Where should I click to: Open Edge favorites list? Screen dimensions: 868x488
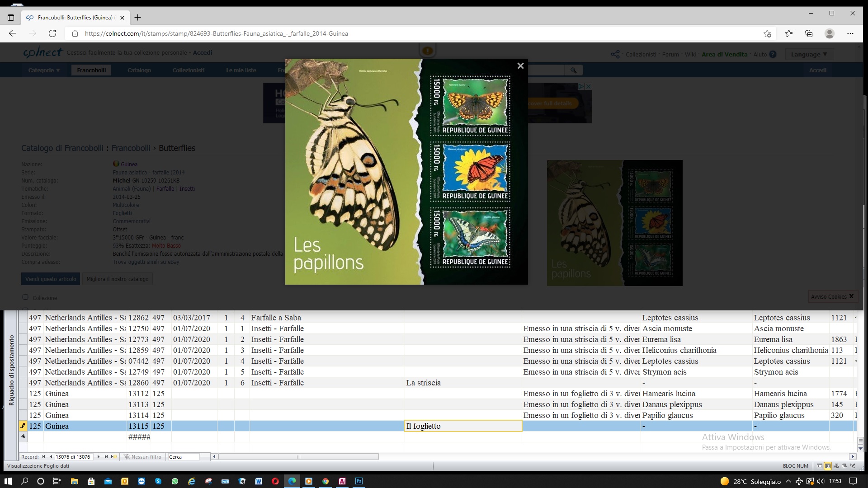tap(789, 33)
